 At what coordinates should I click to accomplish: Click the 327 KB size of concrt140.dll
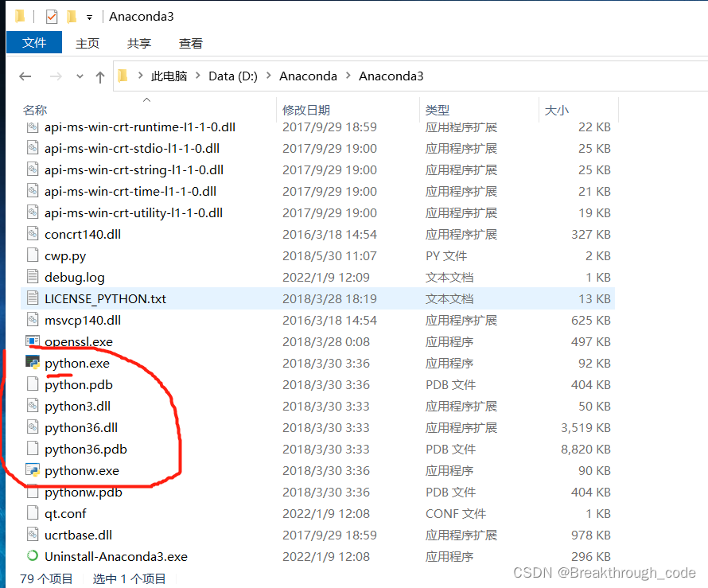click(591, 235)
